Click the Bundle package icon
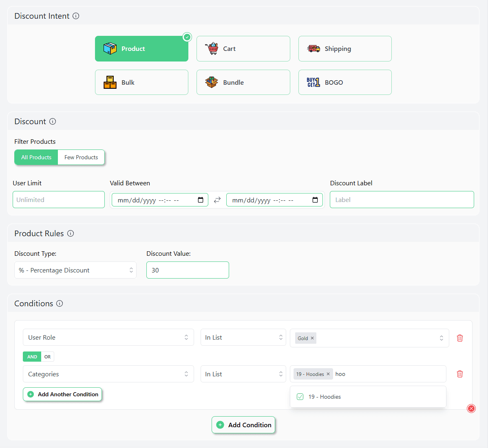488x448 pixels. coord(212,82)
